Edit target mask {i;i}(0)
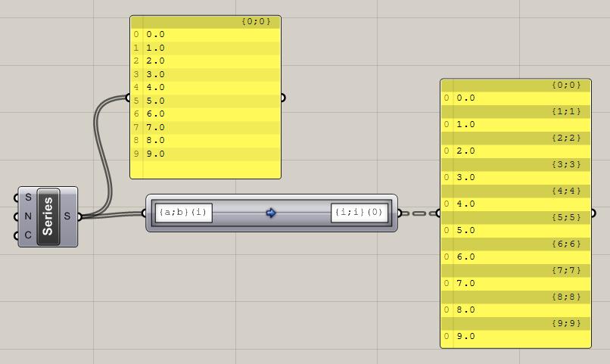610x364 pixels. pos(359,213)
